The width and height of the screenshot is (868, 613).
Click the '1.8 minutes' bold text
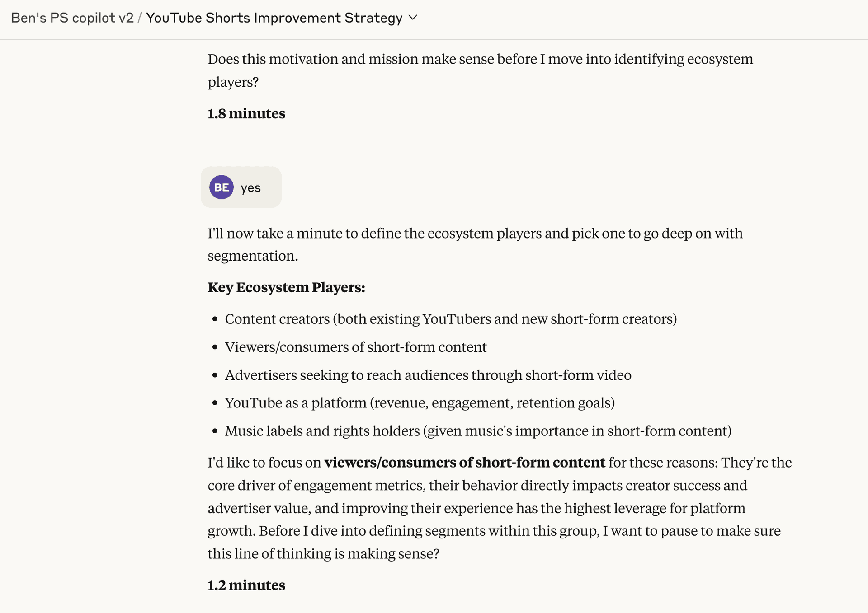pos(246,113)
